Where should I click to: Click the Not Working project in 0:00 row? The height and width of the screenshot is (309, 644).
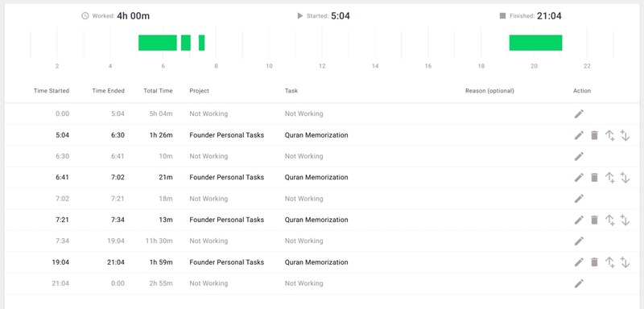point(208,113)
